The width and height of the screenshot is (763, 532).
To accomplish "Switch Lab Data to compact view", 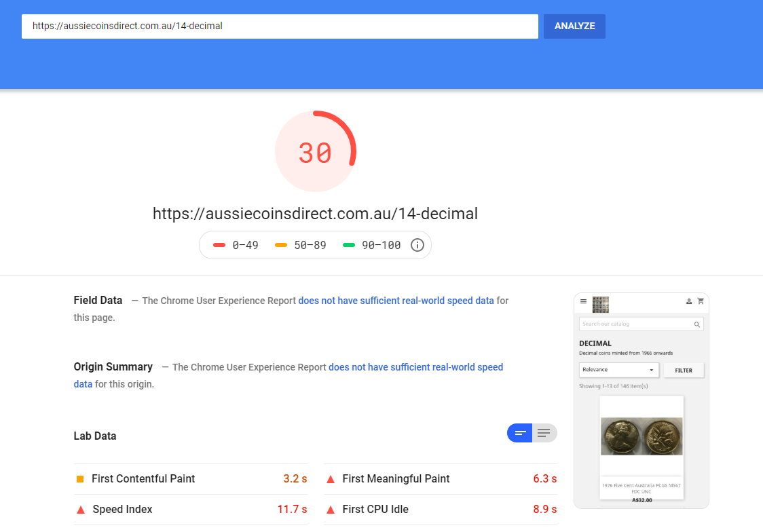I will point(520,433).
